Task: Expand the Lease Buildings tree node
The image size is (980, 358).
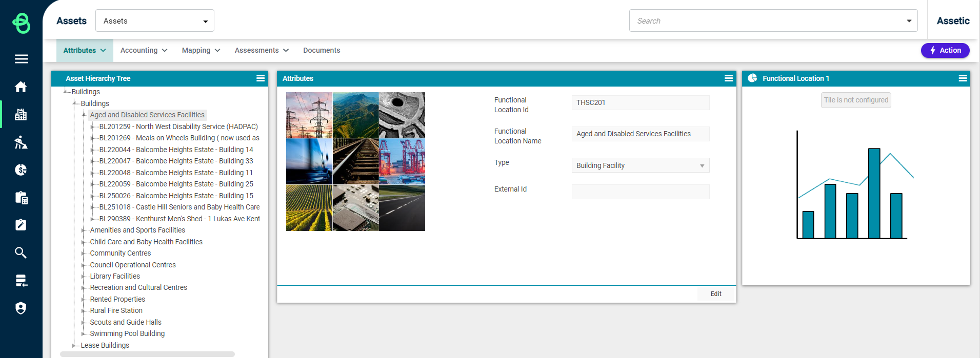Action: (74, 346)
